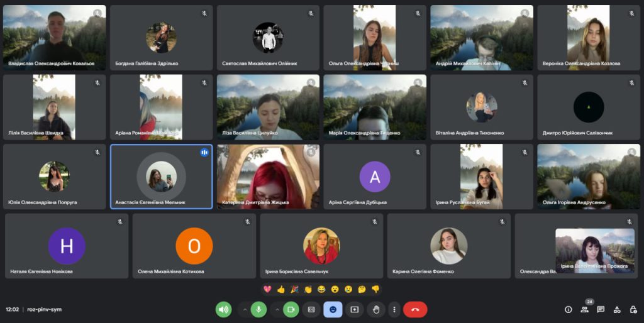Raise hand using the hand button
Image resolution: width=644 pixels, height=323 pixels.
376,309
